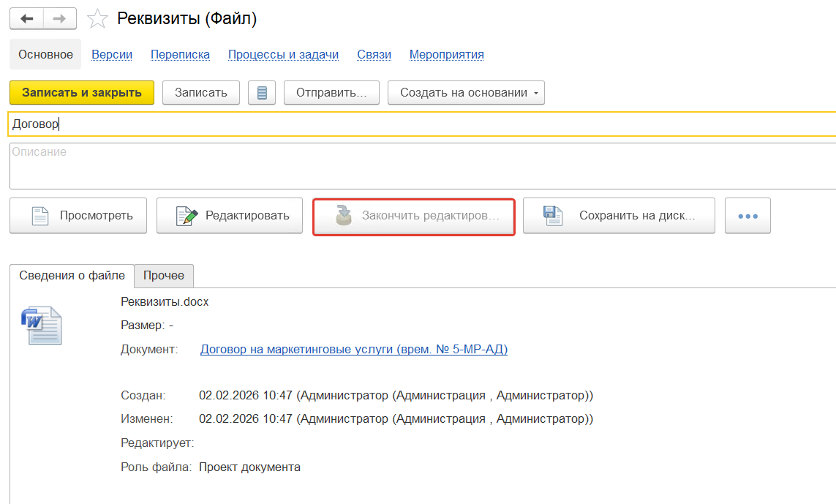Go to Процессы и задачи section

[x=283, y=55]
